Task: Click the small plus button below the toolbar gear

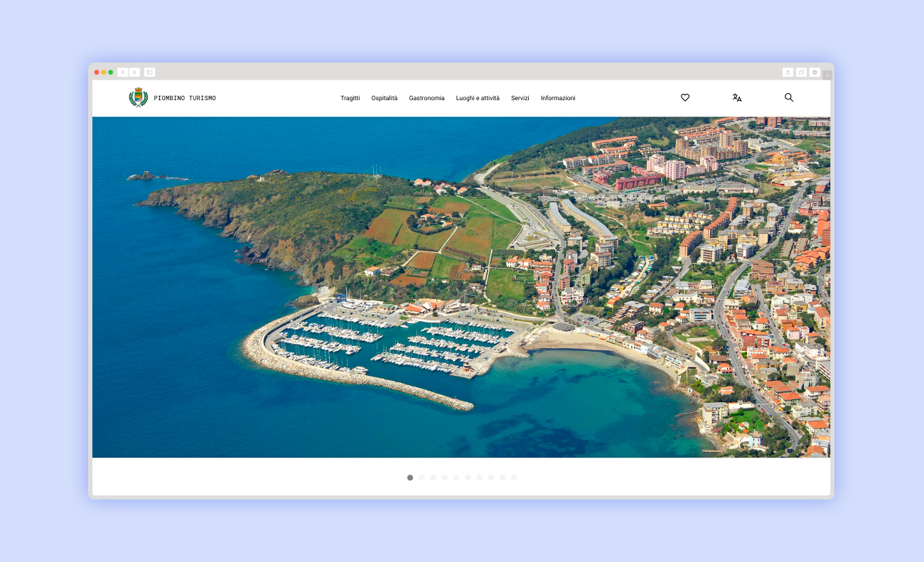Action: point(827,75)
